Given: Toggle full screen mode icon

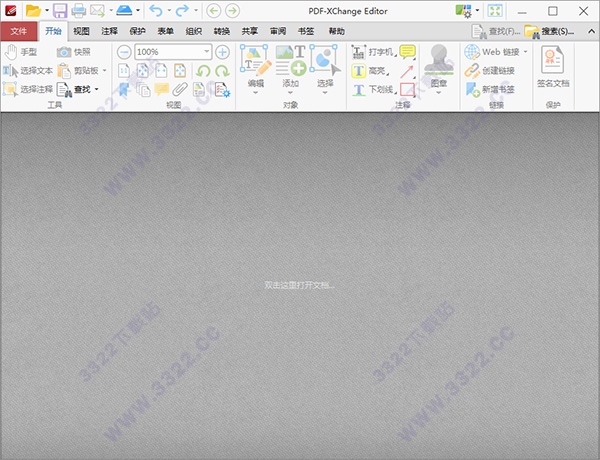Looking at the screenshot, I should coord(495,11).
